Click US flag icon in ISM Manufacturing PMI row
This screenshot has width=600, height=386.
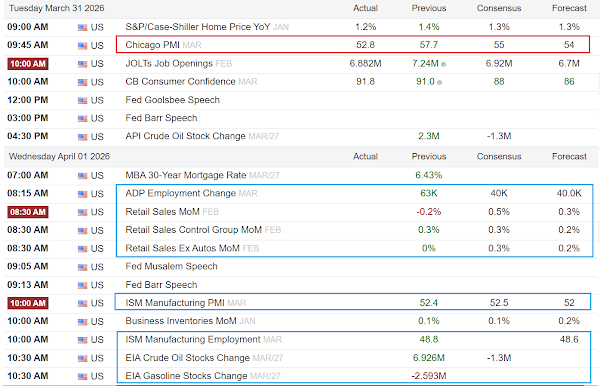[82, 303]
